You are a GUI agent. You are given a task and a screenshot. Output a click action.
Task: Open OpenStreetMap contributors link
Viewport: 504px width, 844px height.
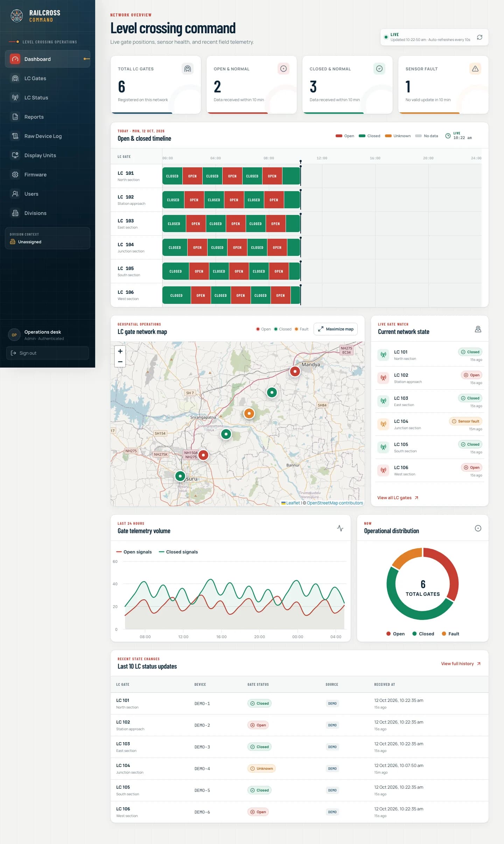click(335, 503)
